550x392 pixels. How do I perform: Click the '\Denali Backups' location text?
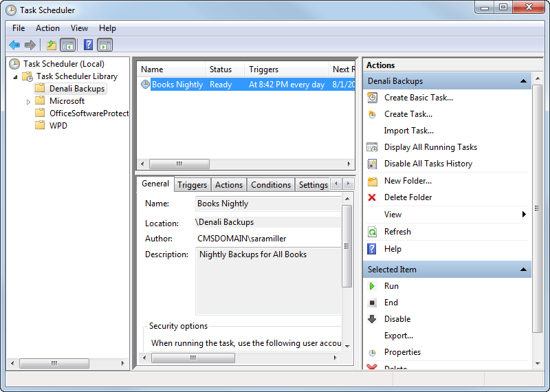coord(225,222)
